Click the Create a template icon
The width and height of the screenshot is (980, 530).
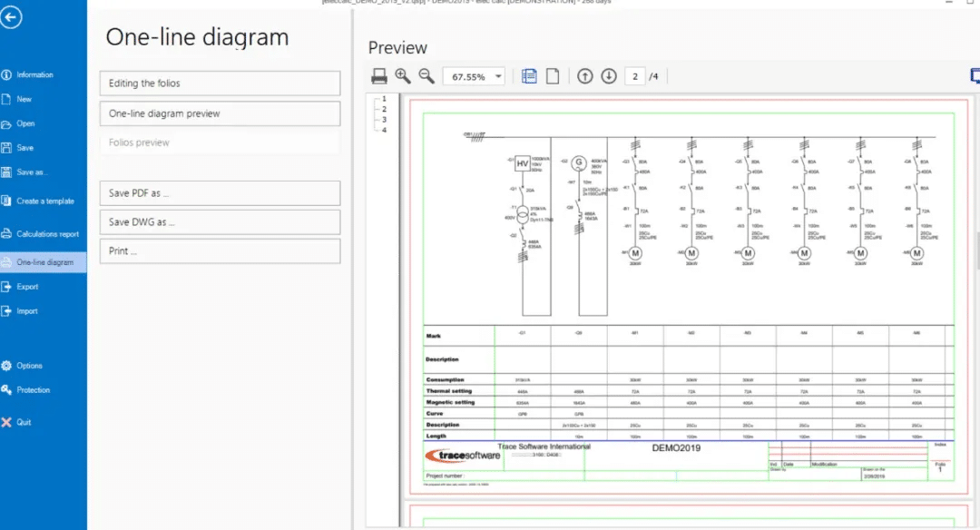[6, 201]
